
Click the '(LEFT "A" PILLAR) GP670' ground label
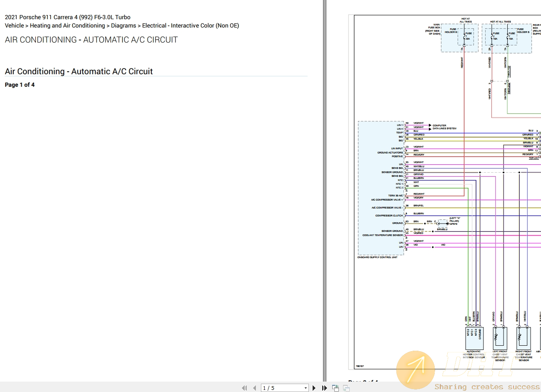pos(454,221)
